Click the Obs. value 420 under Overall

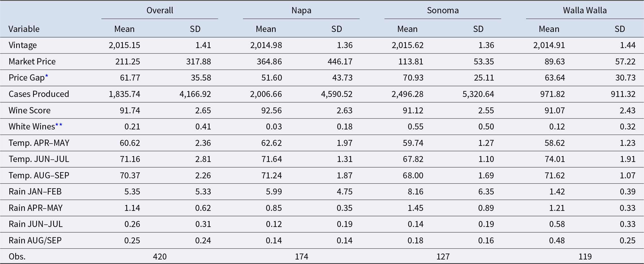[160, 256]
